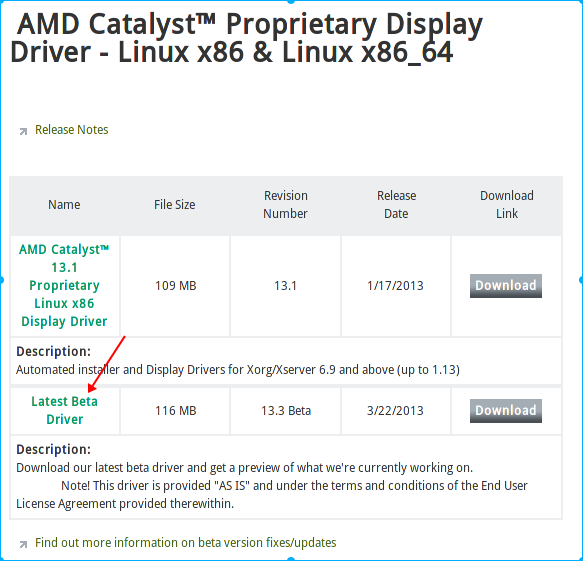Select the 1/17/2013 release date cell
Viewport: 583px width, 561px height.
[x=395, y=286]
